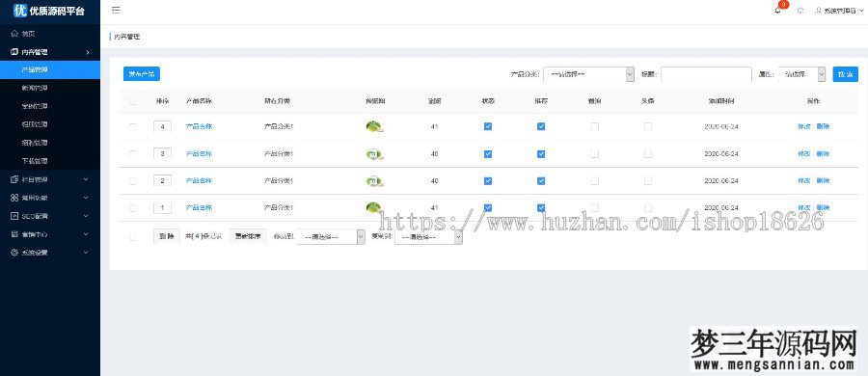Select the row checkbox for sort 1
The image size is (868, 376).
pos(132,208)
